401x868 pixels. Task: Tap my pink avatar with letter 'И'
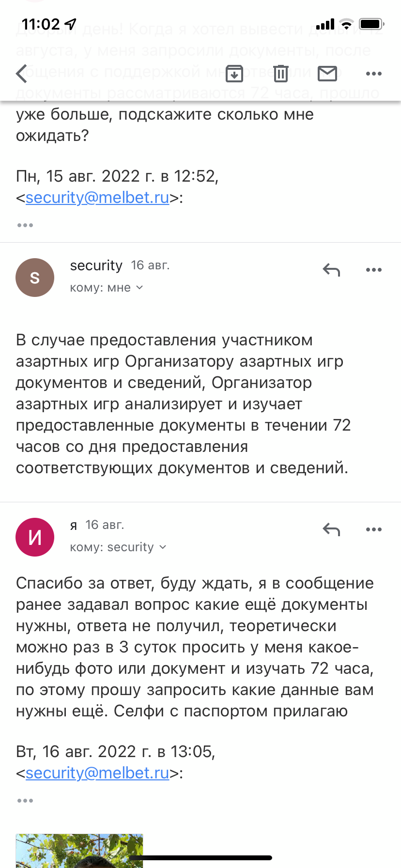[35, 537]
